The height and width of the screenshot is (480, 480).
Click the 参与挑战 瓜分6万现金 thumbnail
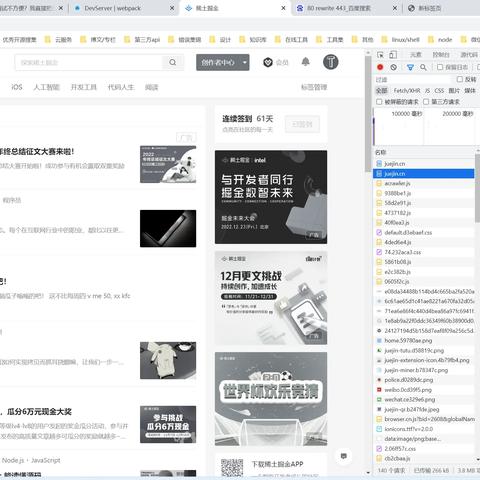pyautogui.click(x=168, y=424)
